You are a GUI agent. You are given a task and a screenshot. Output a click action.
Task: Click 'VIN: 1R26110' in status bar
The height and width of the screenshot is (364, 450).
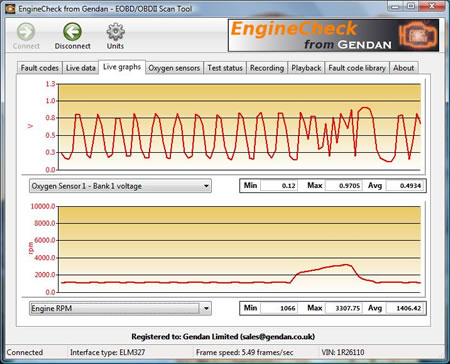coord(342,352)
